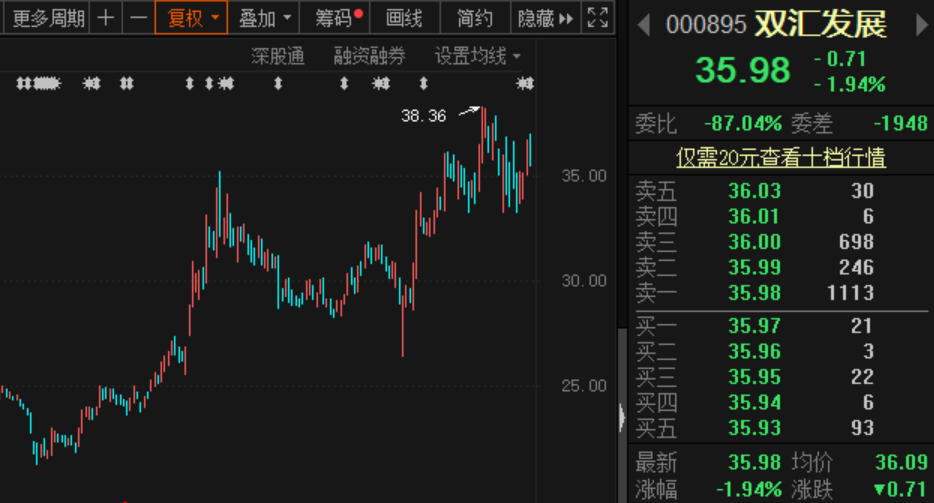This screenshot has width=934, height=503.
Task: Click the 卖一 price 35.98 row
Action: pos(780,293)
